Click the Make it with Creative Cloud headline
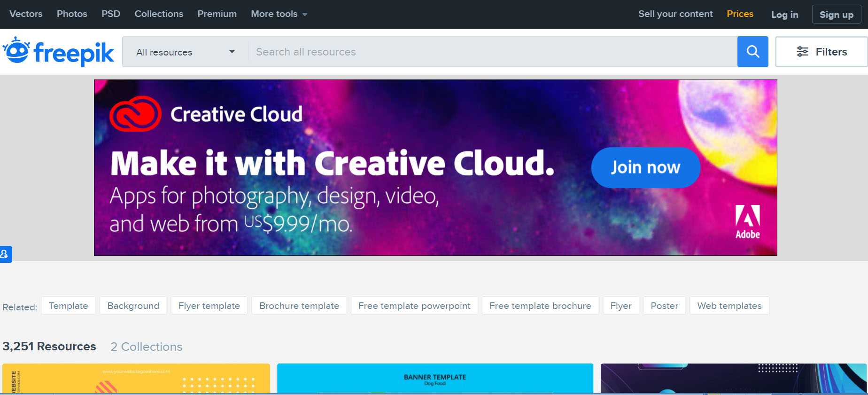 pos(333,163)
